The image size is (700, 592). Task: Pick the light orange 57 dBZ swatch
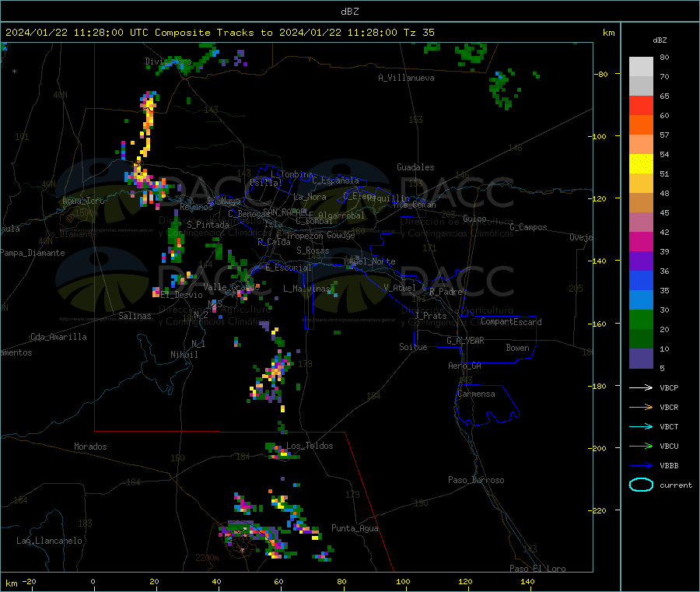[641, 145]
